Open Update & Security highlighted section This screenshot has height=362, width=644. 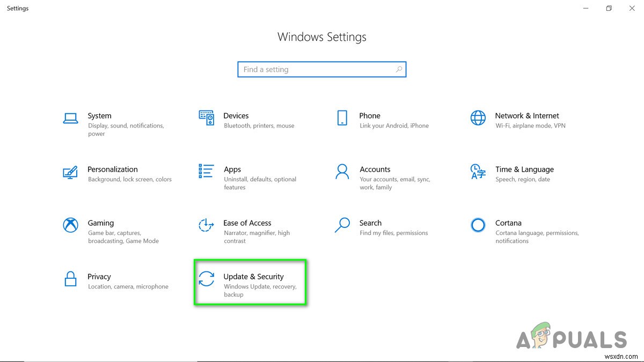click(x=251, y=282)
